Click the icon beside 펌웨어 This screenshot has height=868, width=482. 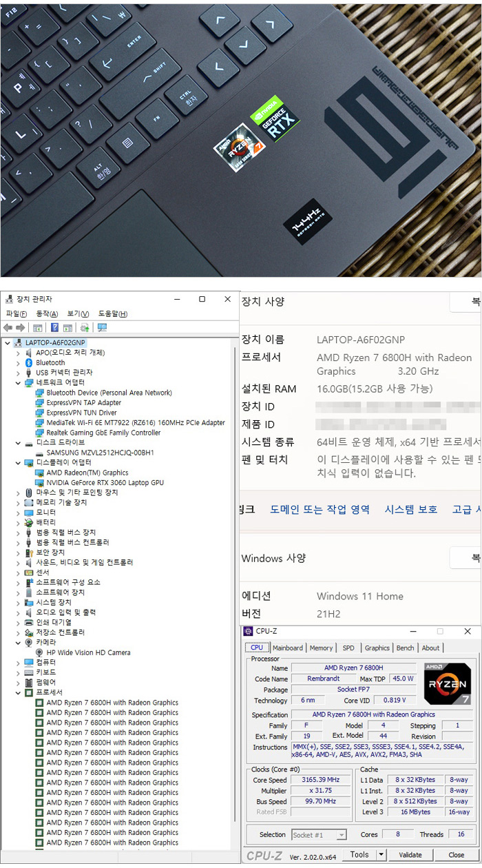[29, 682]
